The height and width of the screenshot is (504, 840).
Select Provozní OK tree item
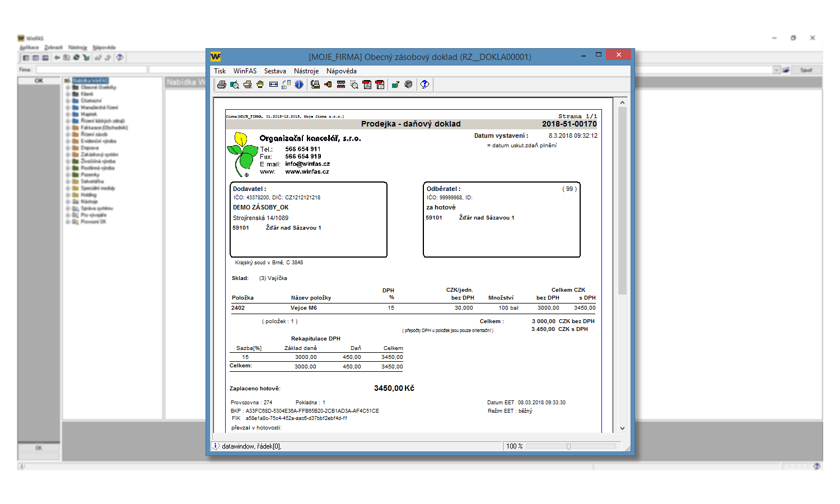click(x=93, y=222)
